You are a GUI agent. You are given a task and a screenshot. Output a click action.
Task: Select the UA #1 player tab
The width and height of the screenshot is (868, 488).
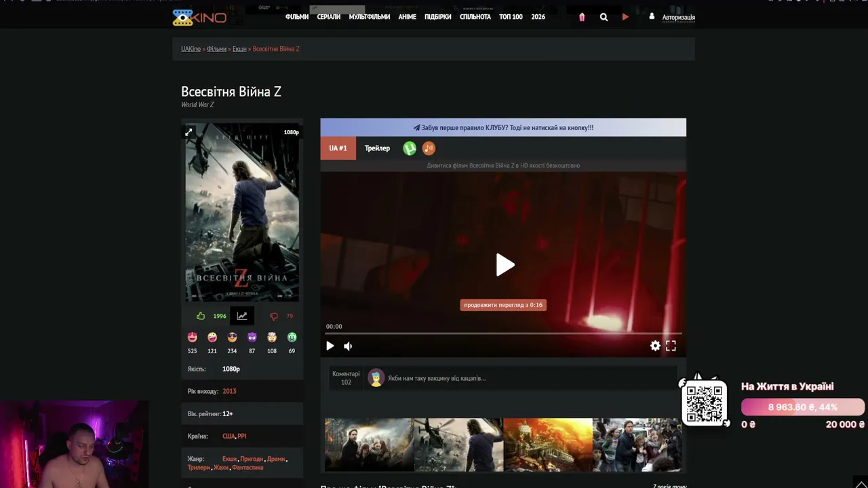pos(338,148)
